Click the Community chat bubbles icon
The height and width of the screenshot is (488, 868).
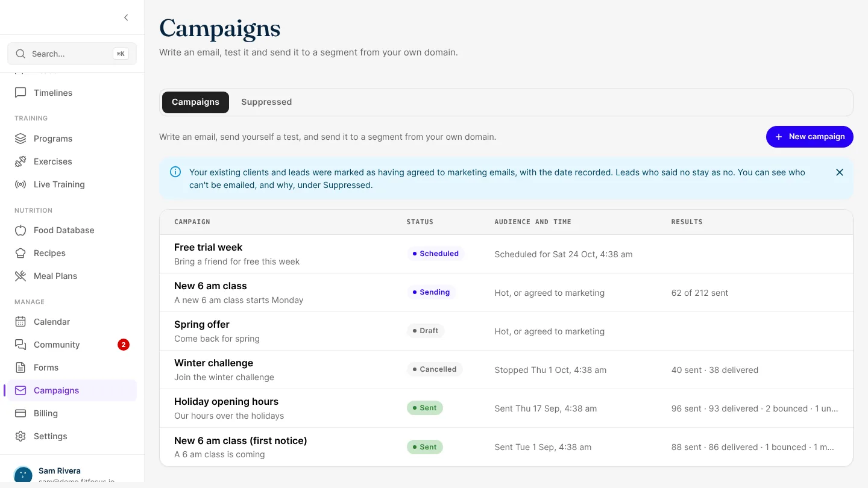click(x=20, y=345)
